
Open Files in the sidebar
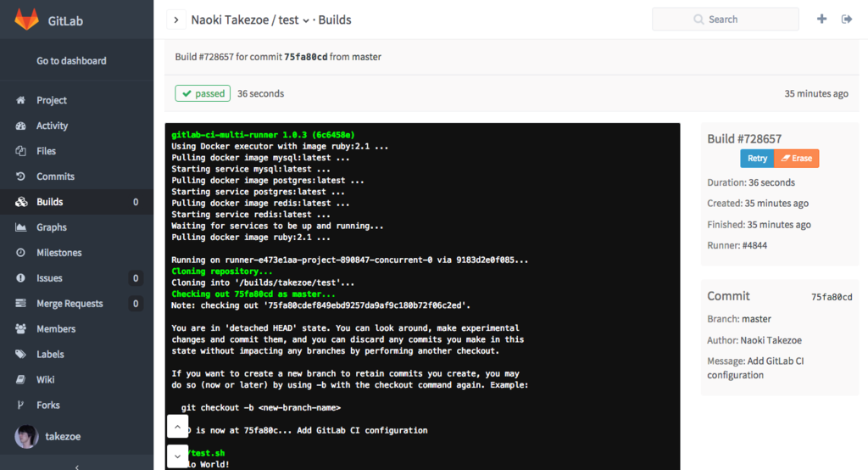click(x=77, y=151)
